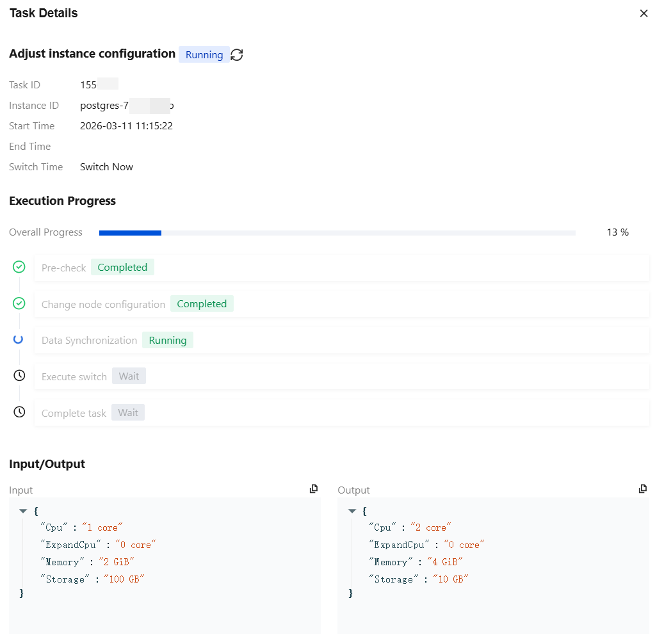Click the refresh icon beside Running status
This screenshot has height=644, width=664.
[x=237, y=55]
